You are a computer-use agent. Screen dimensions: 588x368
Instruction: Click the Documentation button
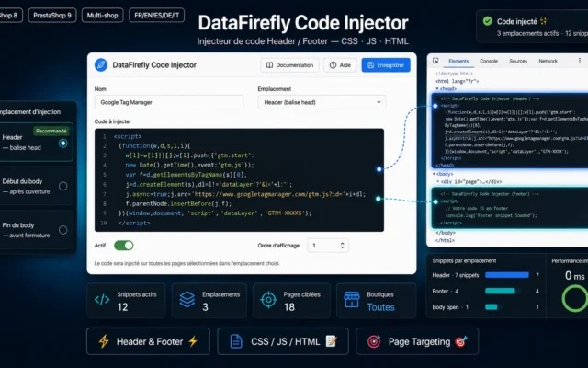point(289,65)
